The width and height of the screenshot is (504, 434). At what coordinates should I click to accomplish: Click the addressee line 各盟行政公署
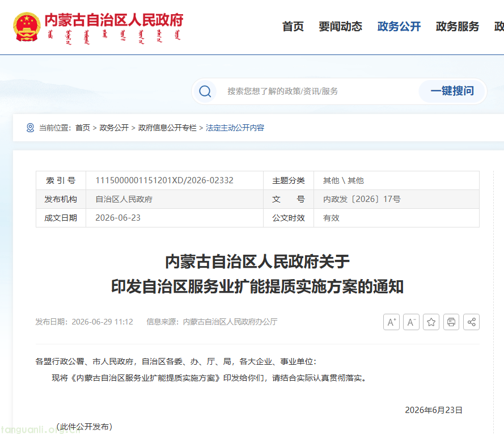tap(176, 361)
